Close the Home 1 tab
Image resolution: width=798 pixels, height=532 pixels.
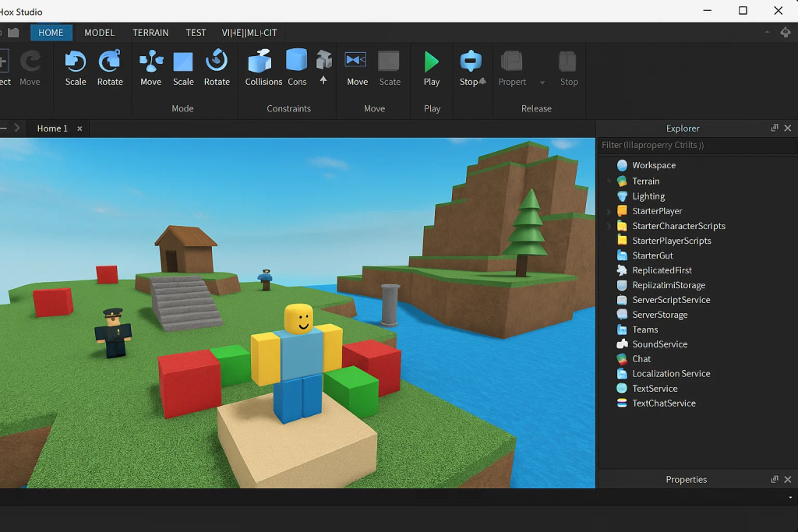pyautogui.click(x=79, y=129)
